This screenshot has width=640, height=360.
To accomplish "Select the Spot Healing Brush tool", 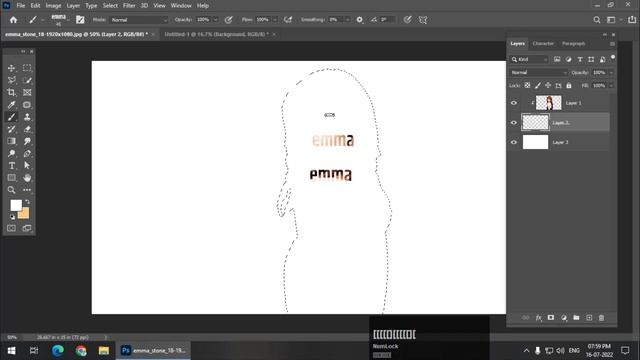I will 27,105.
